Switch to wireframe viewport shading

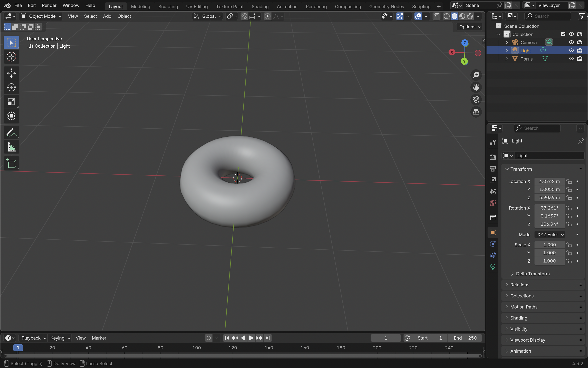coord(447,16)
